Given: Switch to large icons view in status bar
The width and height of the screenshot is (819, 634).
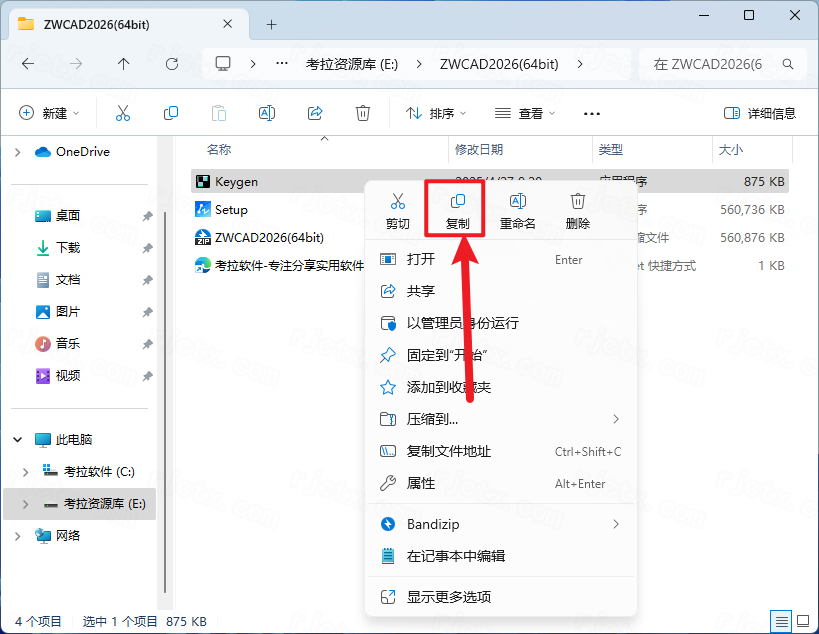Looking at the screenshot, I should point(802,621).
